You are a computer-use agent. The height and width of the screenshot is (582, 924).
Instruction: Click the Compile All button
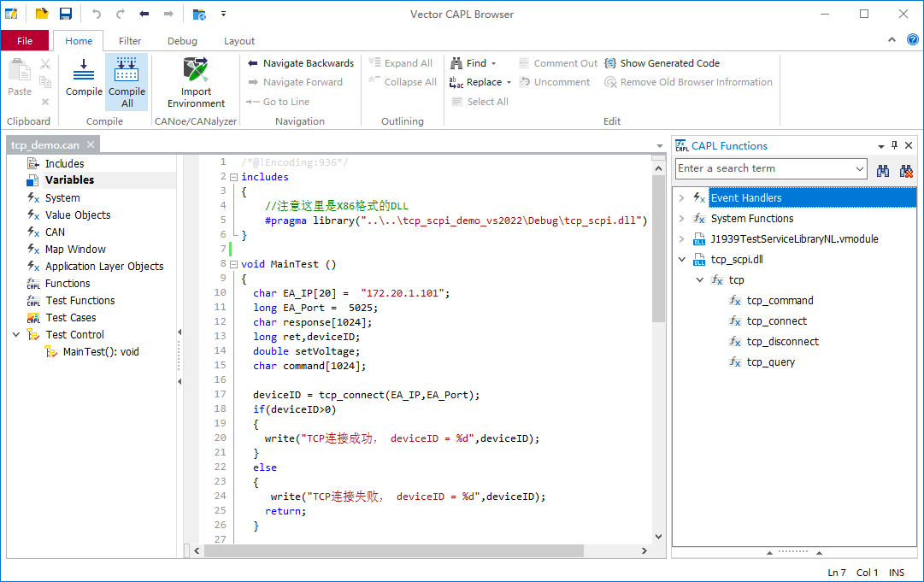(x=127, y=82)
